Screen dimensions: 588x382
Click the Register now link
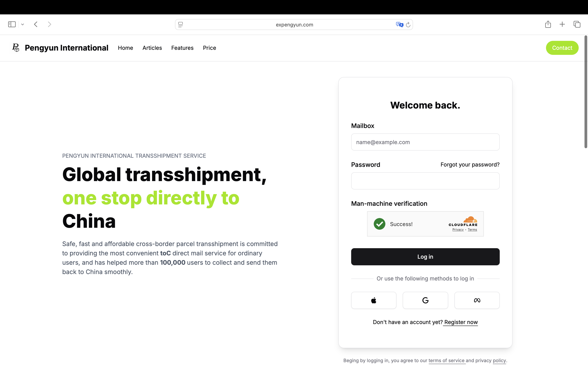[x=461, y=322]
